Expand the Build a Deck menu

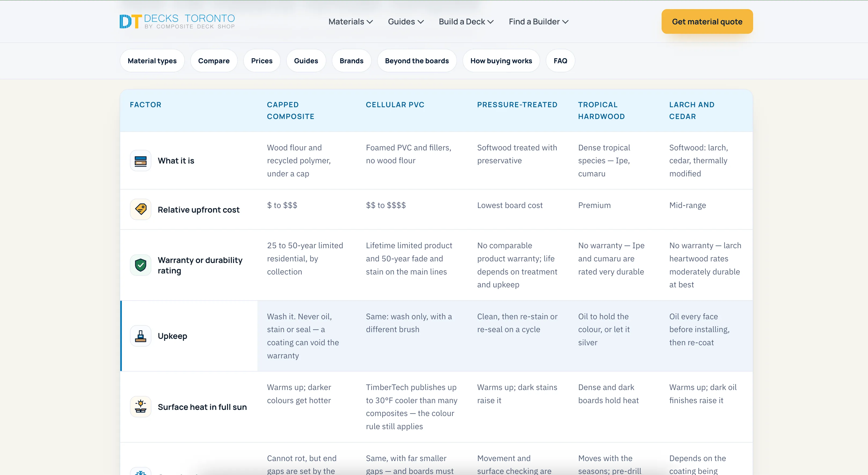click(466, 21)
